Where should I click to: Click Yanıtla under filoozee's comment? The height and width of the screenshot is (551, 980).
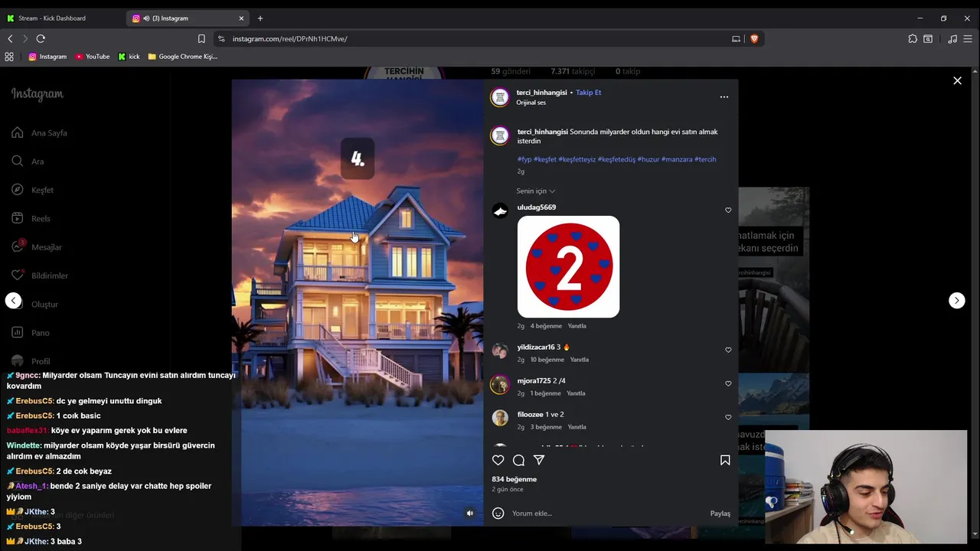(577, 427)
